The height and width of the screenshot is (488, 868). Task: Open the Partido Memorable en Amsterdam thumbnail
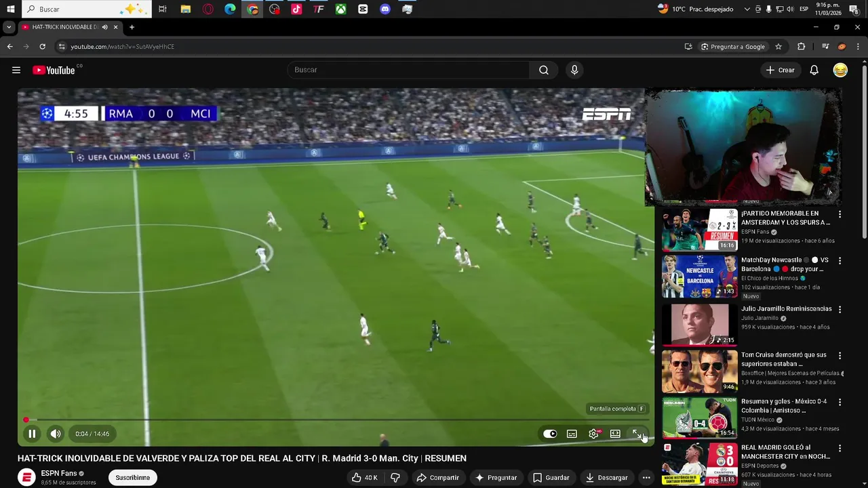[x=699, y=230]
